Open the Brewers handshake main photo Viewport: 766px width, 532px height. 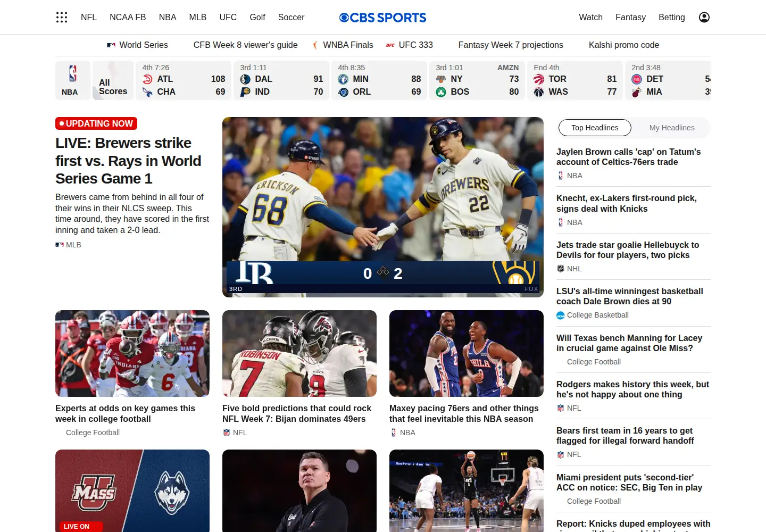point(383,207)
